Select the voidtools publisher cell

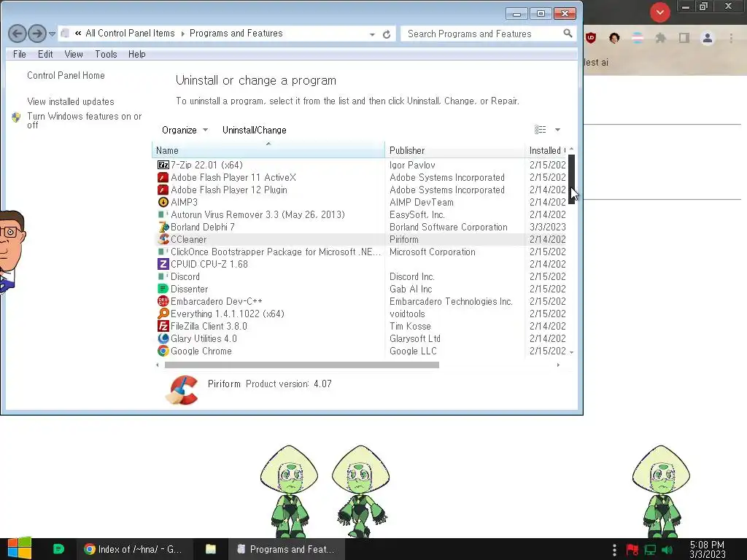click(407, 314)
